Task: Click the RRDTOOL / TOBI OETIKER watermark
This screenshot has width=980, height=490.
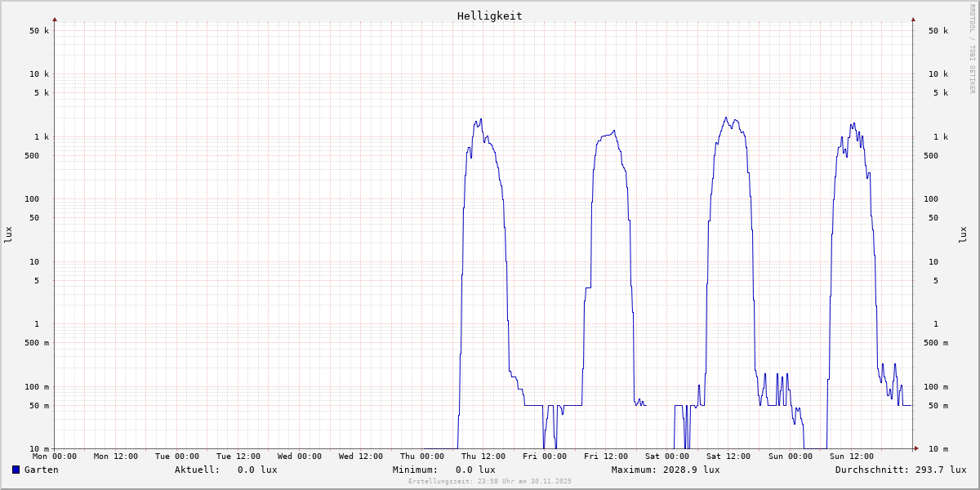Action: click(x=972, y=49)
